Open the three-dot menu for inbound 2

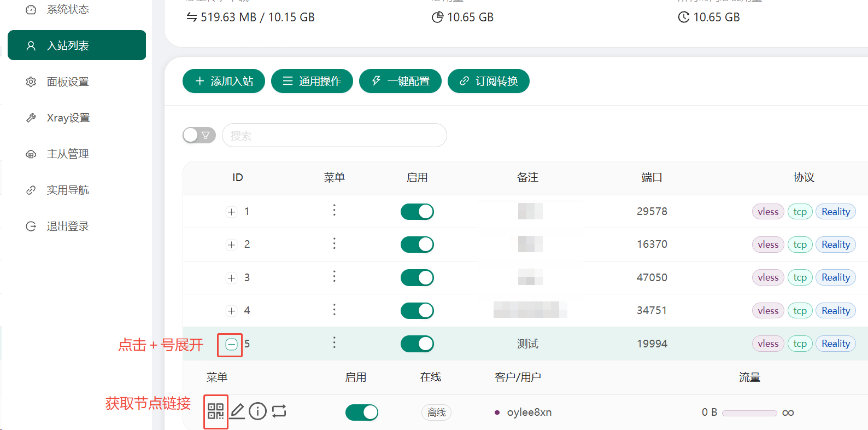[x=335, y=243]
